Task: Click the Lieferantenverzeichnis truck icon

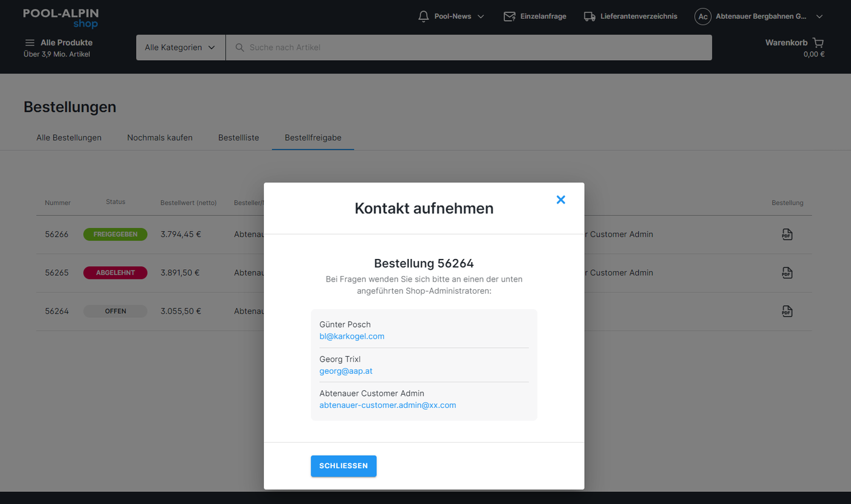Action: click(589, 16)
